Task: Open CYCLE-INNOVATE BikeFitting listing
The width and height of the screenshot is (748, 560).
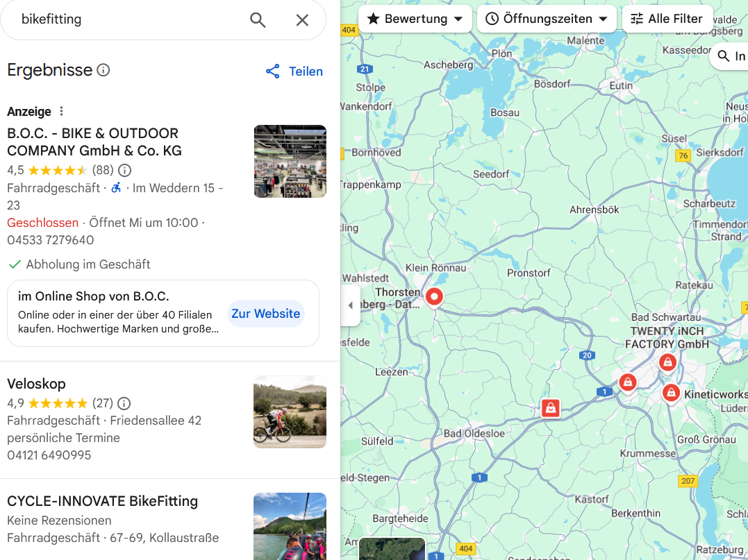Action: [103, 501]
